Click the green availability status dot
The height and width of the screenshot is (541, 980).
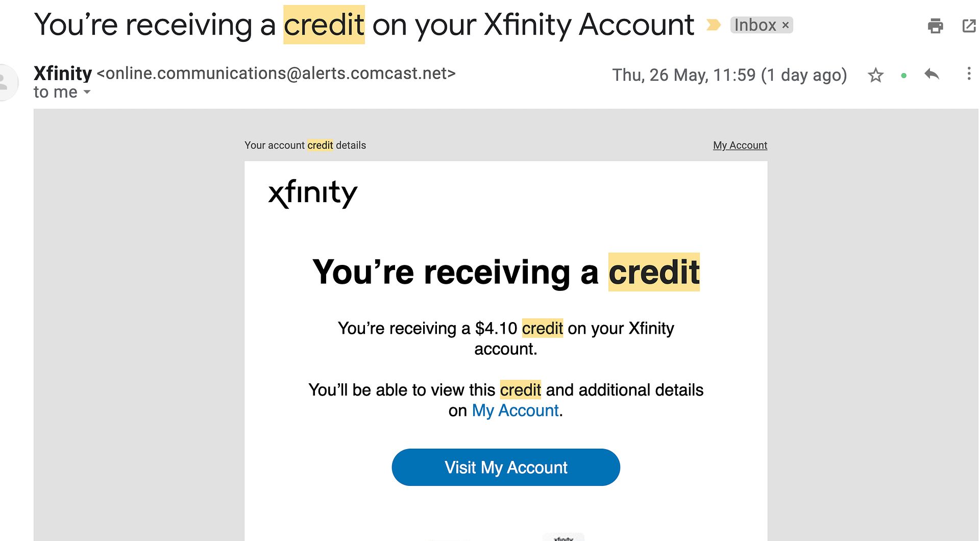click(903, 75)
